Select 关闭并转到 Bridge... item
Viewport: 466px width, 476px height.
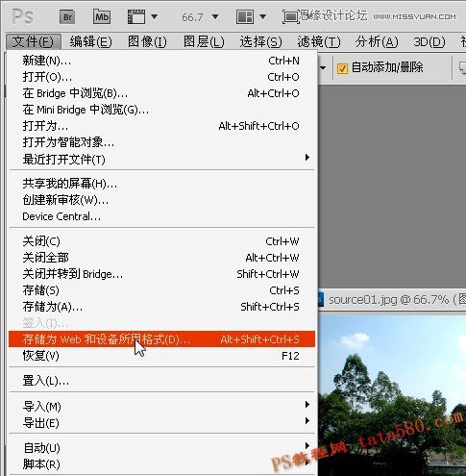click(161, 274)
